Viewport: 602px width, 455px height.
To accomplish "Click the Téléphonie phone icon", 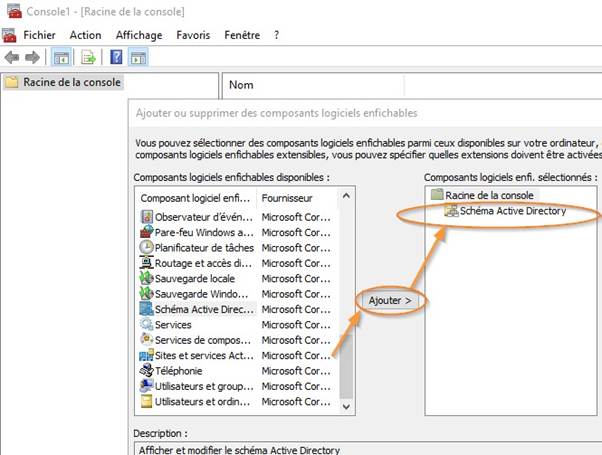I will tap(147, 371).
